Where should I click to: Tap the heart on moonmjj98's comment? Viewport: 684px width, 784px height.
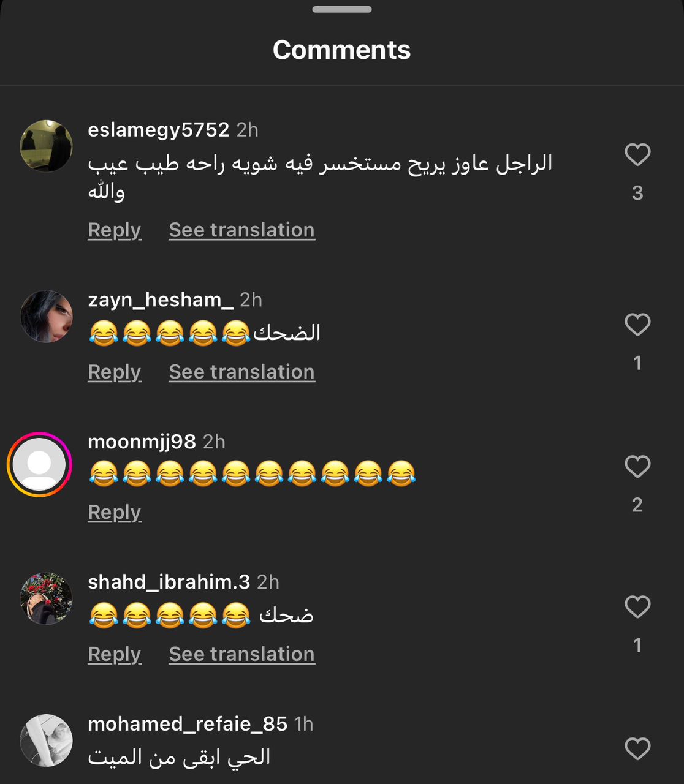pyautogui.click(x=637, y=467)
